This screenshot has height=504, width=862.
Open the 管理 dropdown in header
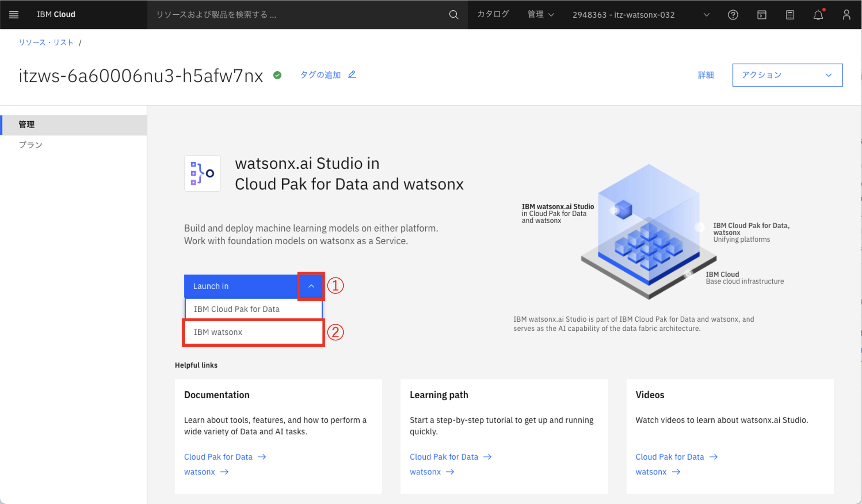point(540,15)
